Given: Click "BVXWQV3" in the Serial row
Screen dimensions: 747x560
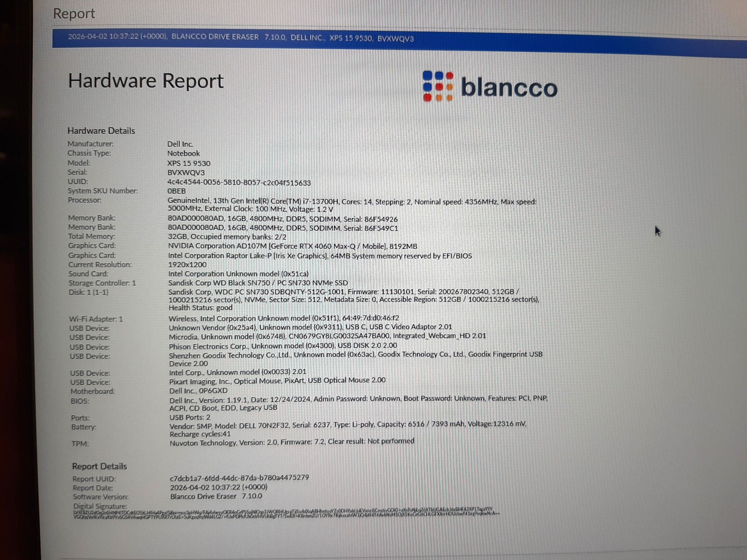Looking at the screenshot, I should 186,173.
